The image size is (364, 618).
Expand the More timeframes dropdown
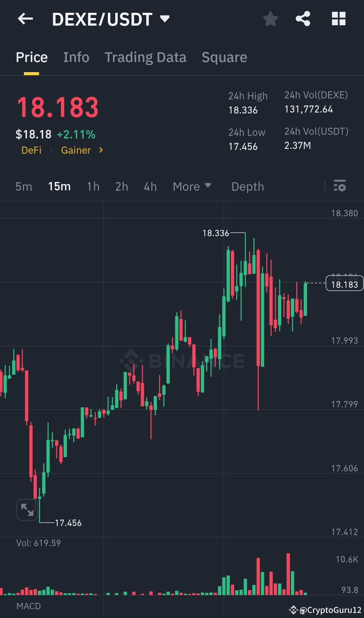click(x=192, y=186)
